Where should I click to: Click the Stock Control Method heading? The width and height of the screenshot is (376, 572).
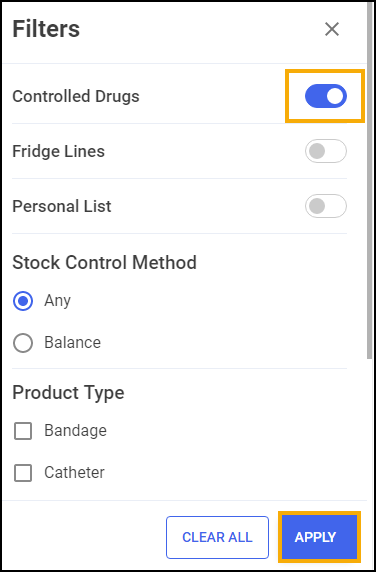coord(104,262)
